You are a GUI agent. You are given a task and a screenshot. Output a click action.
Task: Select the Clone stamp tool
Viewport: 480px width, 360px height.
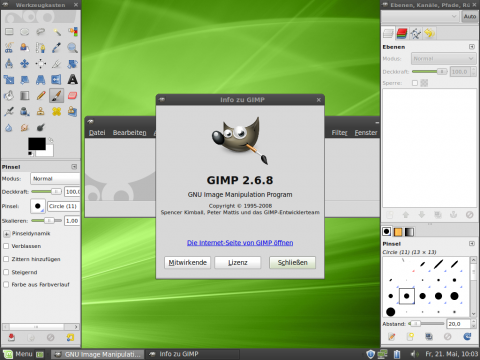point(41,112)
